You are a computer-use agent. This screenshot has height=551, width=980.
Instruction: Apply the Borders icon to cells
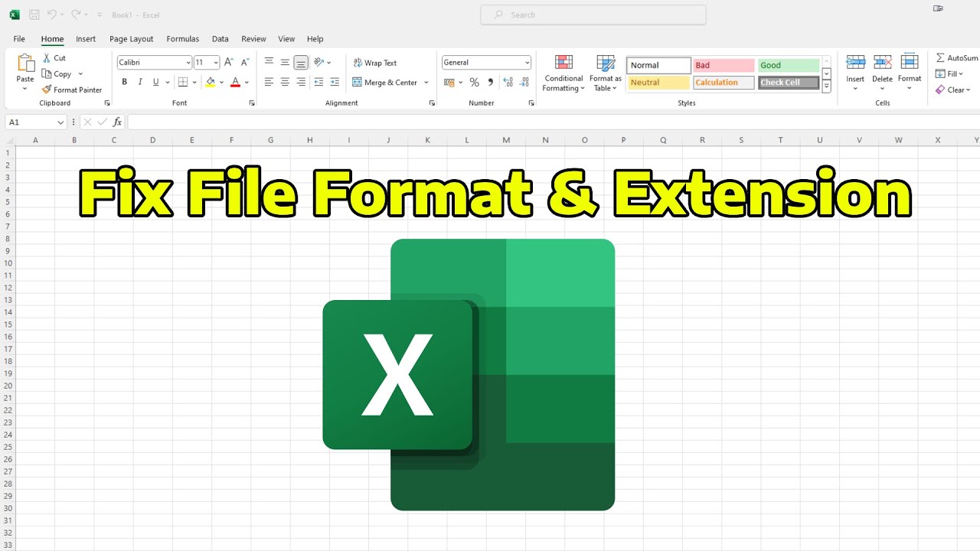click(x=183, y=82)
